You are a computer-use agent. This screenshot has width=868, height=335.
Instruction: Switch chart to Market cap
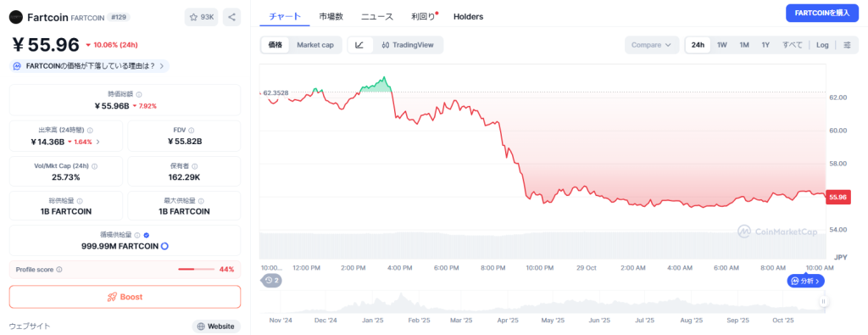(x=315, y=45)
